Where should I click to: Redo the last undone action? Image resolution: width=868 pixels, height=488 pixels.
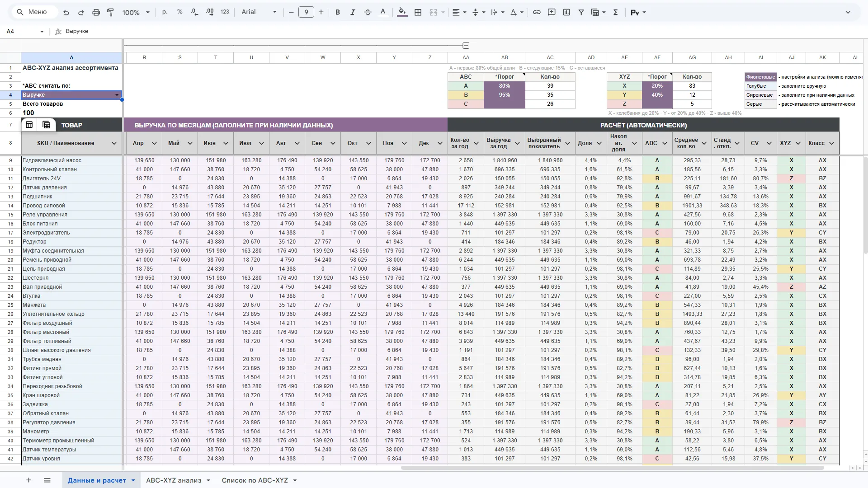pyautogui.click(x=81, y=12)
